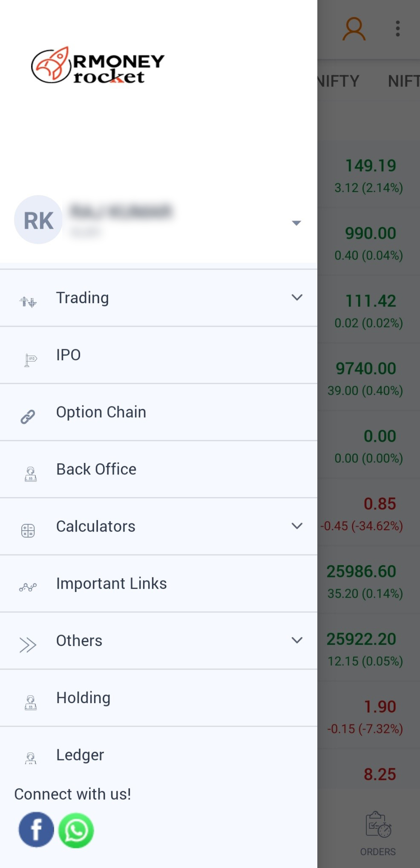Viewport: 420px width, 868px height.
Task: Open the Back Office menu item
Action: 96,469
